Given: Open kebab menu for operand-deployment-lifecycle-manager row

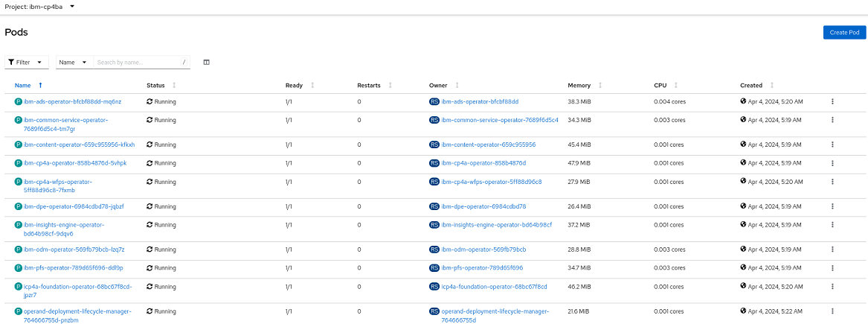Looking at the screenshot, I should coord(832,311).
